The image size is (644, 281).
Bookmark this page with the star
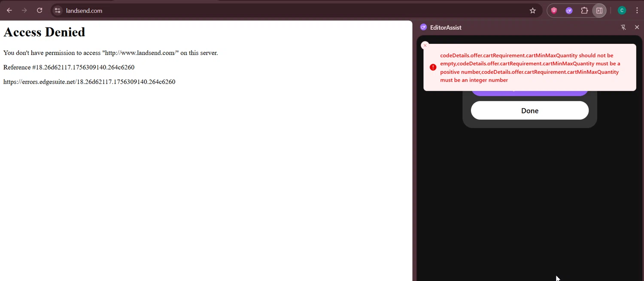pos(533,11)
